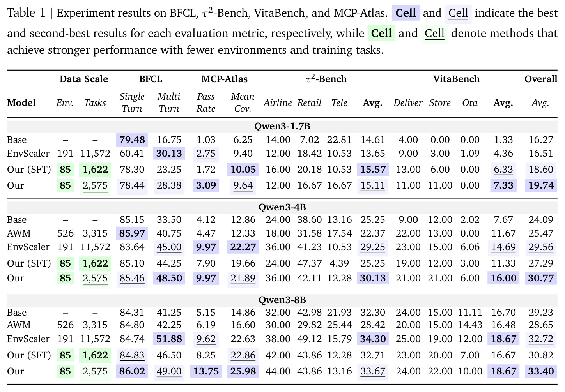Select the 'Deliver' sub-header
Viewport: 565px width, 392px height.
pyautogui.click(x=408, y=103)
